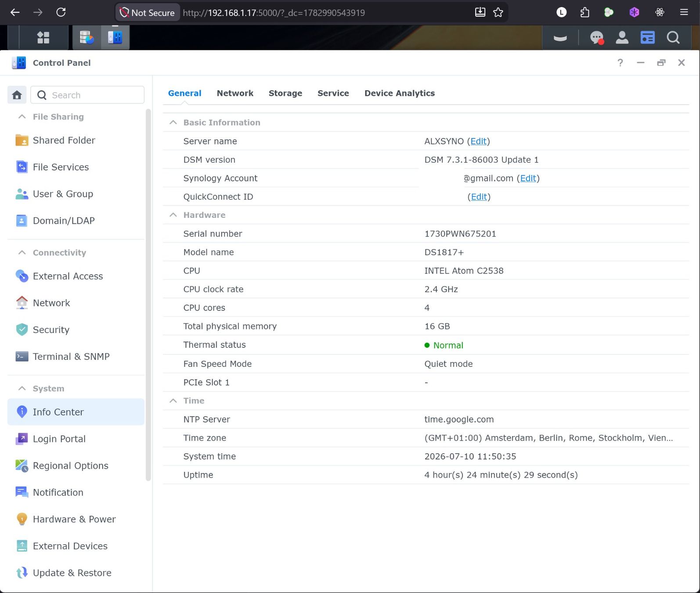Open External Devices settings
The width and height of the screenshot is (700, 593).
[x=76, y=546]
